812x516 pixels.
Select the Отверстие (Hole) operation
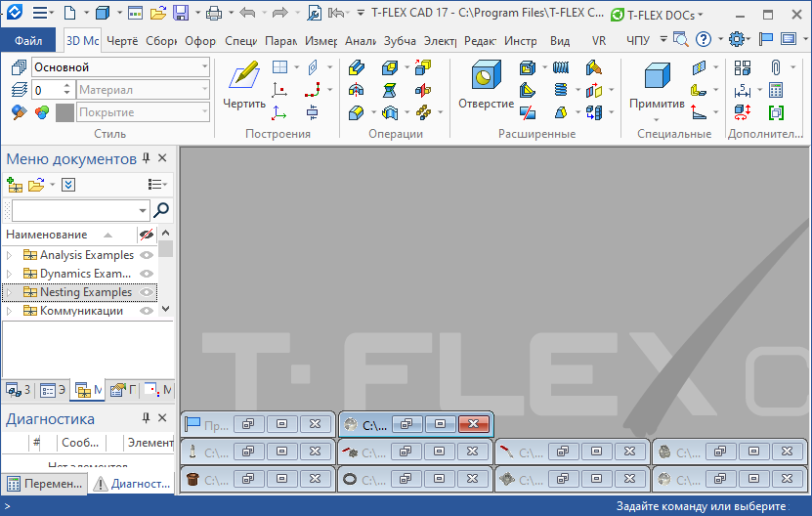click(486, 86)
